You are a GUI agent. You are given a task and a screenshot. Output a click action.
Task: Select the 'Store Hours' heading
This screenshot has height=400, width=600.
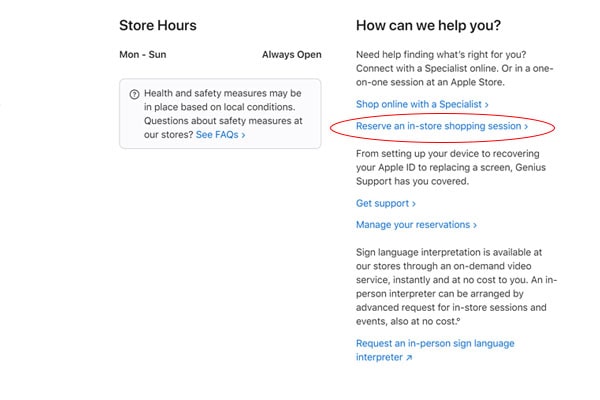point(158,25)
